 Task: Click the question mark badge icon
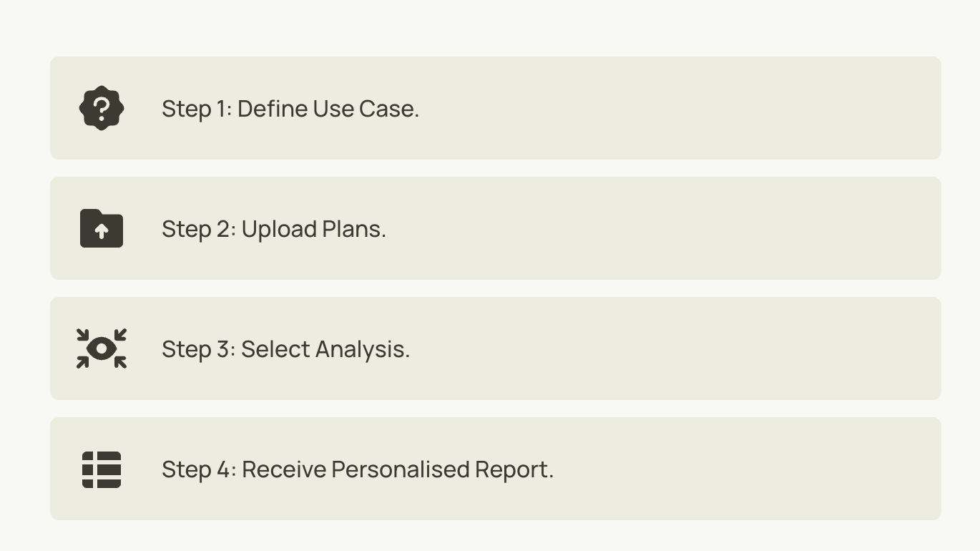click(102, 108)
